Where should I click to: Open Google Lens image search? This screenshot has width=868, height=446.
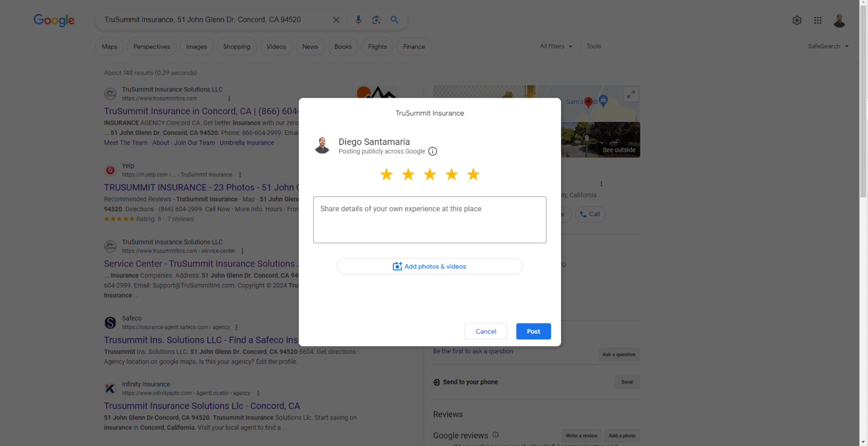(x=376, y=20)
